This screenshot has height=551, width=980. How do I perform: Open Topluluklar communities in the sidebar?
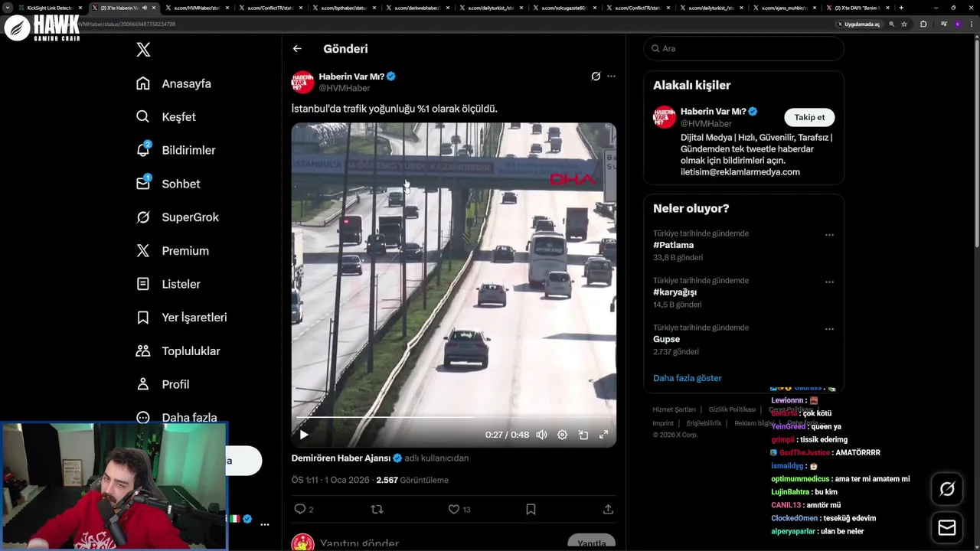coord(178,351)
